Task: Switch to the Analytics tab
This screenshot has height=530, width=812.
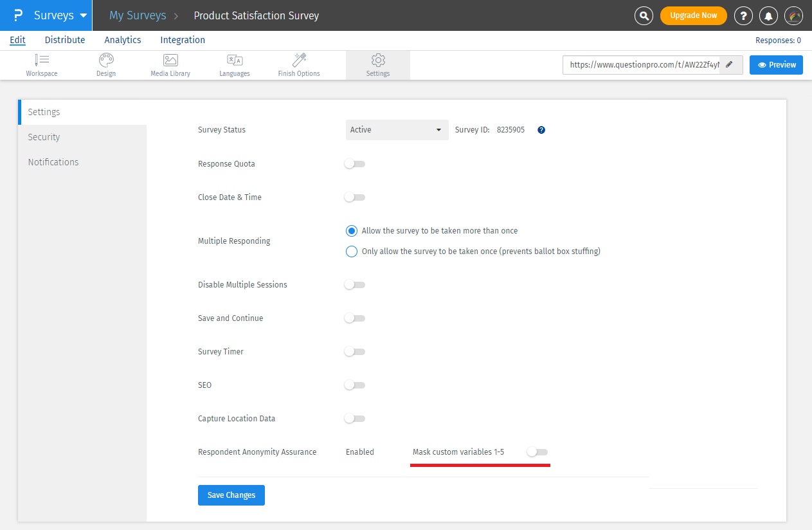Action: [x=122, y=40]
